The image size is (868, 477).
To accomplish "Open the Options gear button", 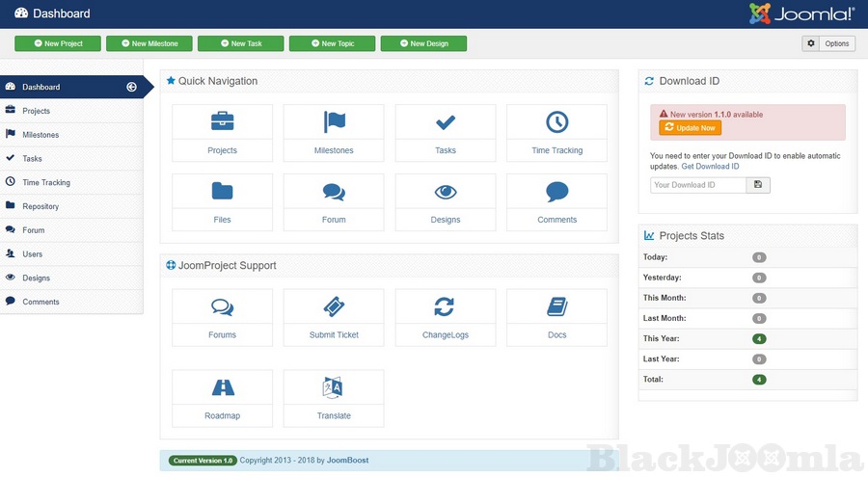I will point(828,43).
